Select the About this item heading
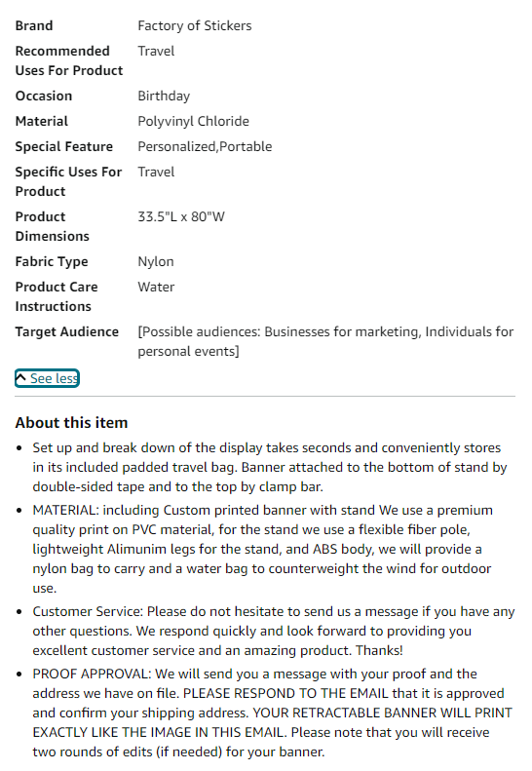This screenshot has width=532, height=771. coord(71,422)
